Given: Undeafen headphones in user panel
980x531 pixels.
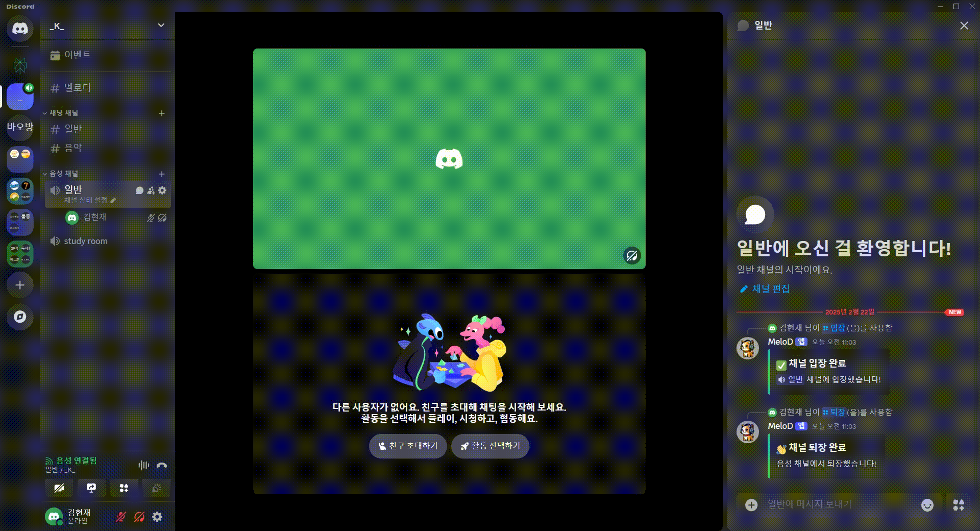Looking at the screenshot, I should [x=139, y=517].
